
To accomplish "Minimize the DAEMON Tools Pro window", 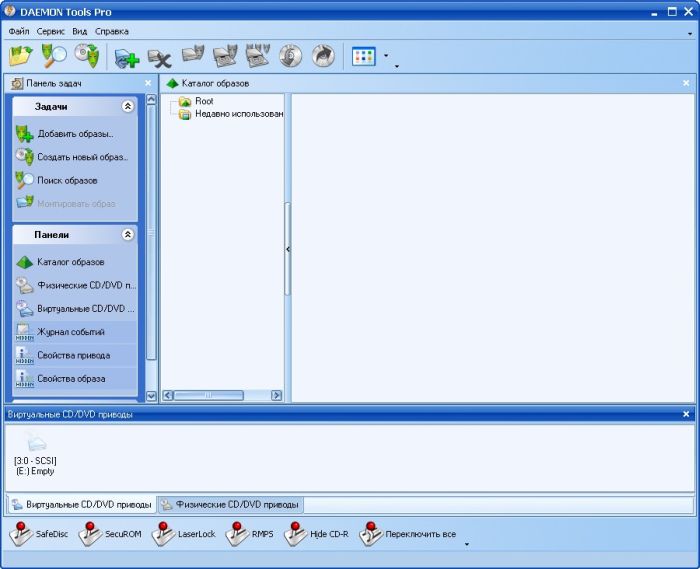I will point(654,13).
